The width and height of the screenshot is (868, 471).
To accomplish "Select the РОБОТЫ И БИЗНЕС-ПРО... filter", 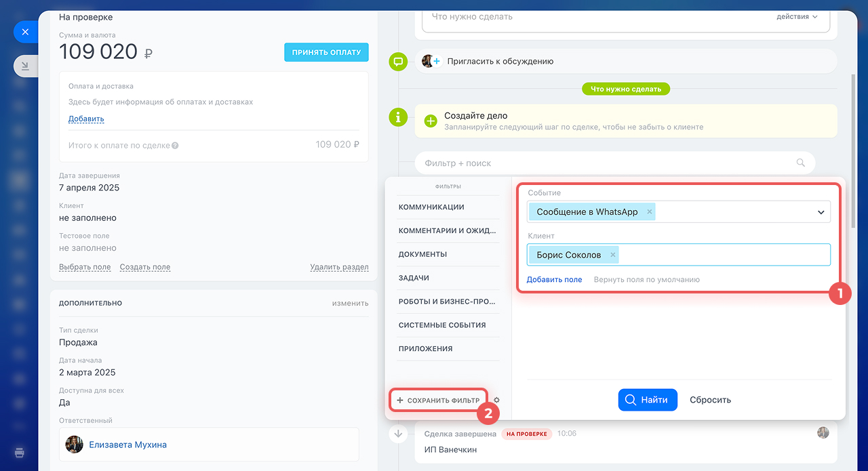I will (x=448, y=302).
